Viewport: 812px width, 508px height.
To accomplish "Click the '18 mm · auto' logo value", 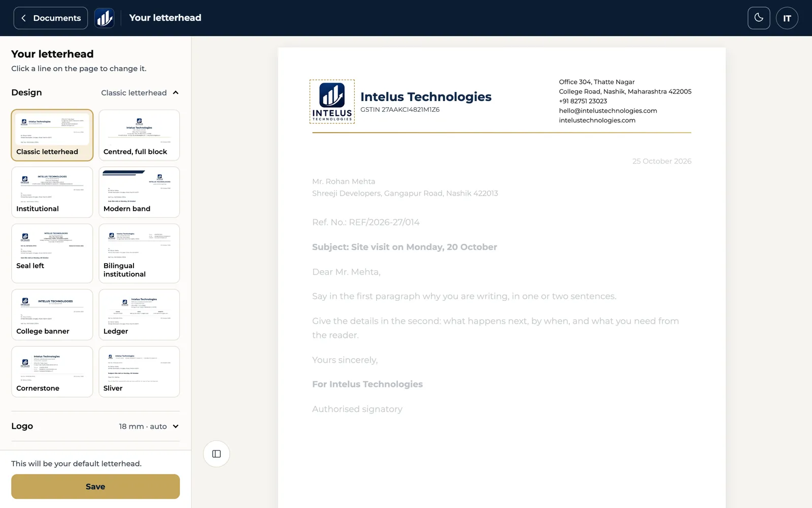I will 143,426.
